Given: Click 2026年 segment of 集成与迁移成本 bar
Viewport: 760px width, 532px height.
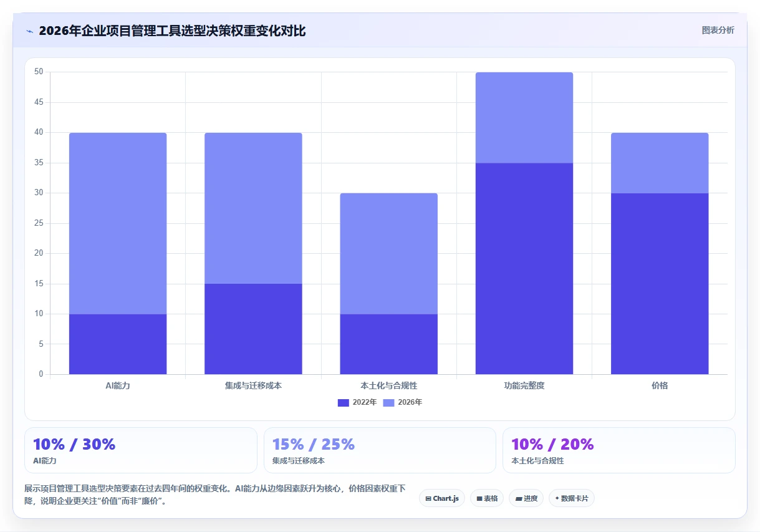Looking at the screenshot, I should (x=253, y=208).
